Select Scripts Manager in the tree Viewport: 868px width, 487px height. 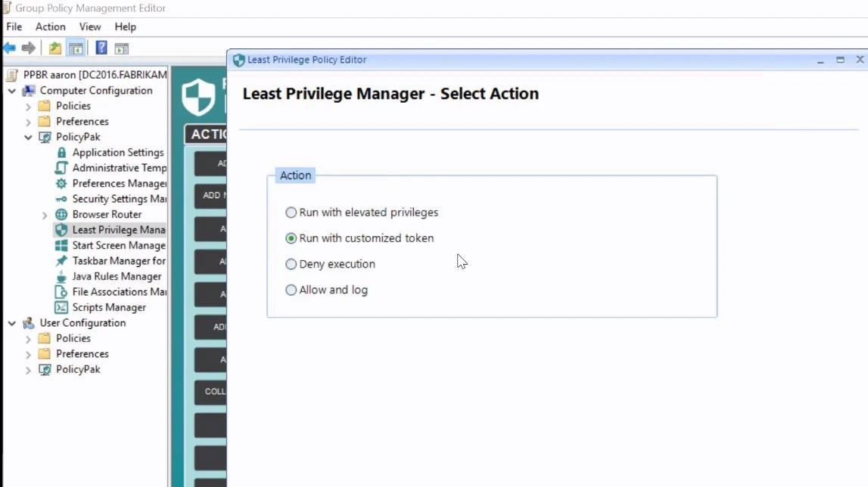[x=109, y=308]
